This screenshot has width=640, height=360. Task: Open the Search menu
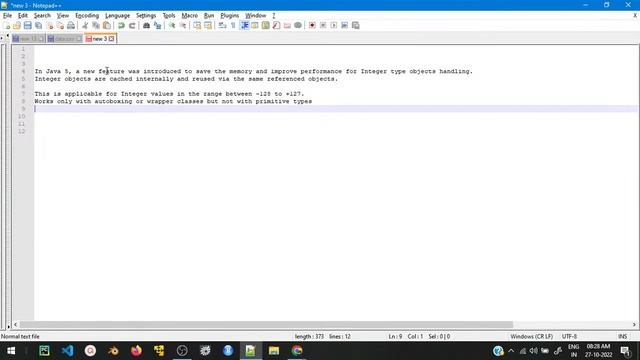[42, 16]
